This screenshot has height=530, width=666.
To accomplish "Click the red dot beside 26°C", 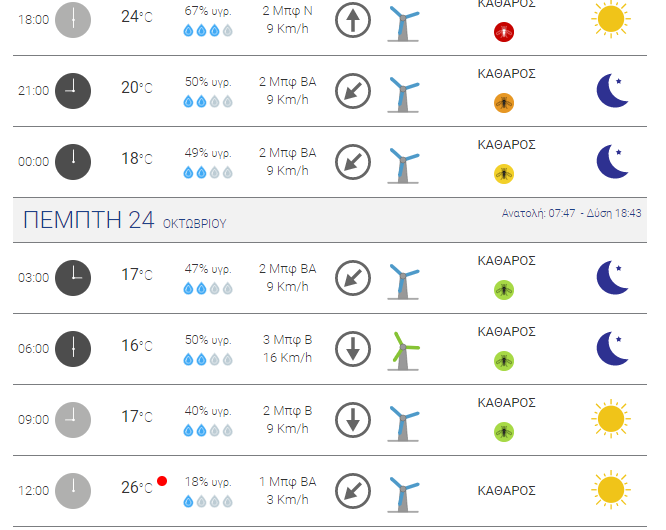I will [162, 481].
